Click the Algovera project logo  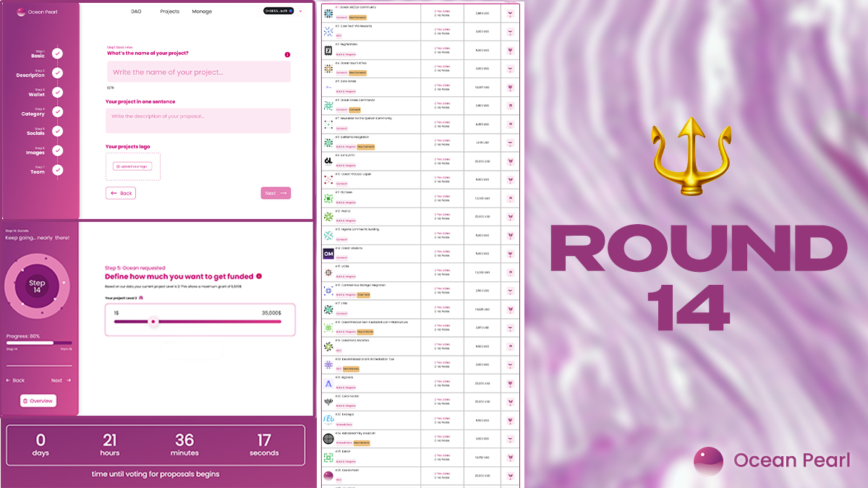(328, 383)
